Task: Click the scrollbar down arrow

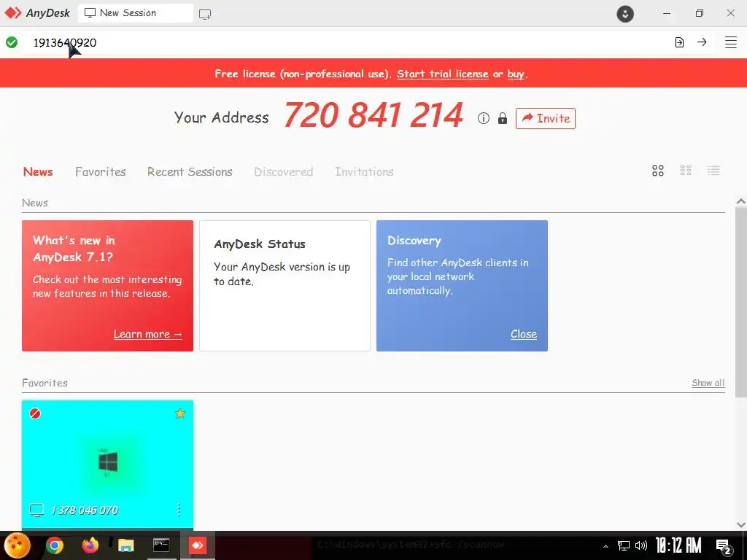Action: click(741, 525)
